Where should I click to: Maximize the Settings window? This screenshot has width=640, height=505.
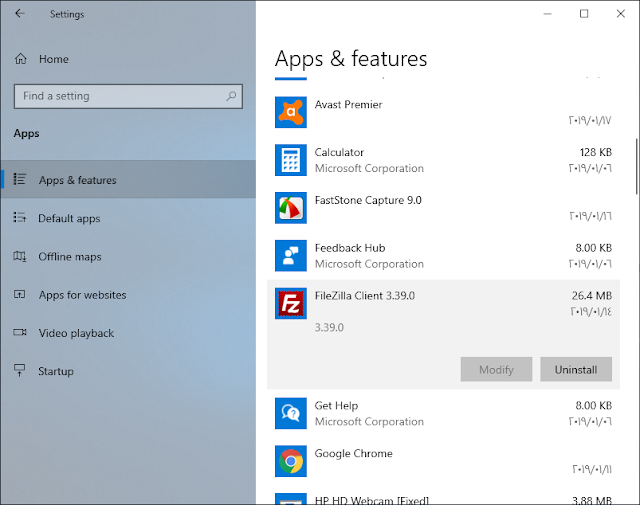(584, 13)
